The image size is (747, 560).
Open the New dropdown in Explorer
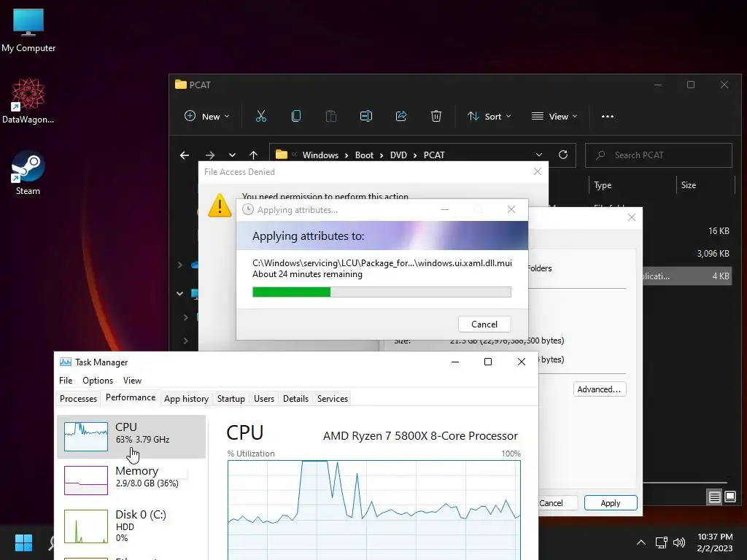(207, 116)
